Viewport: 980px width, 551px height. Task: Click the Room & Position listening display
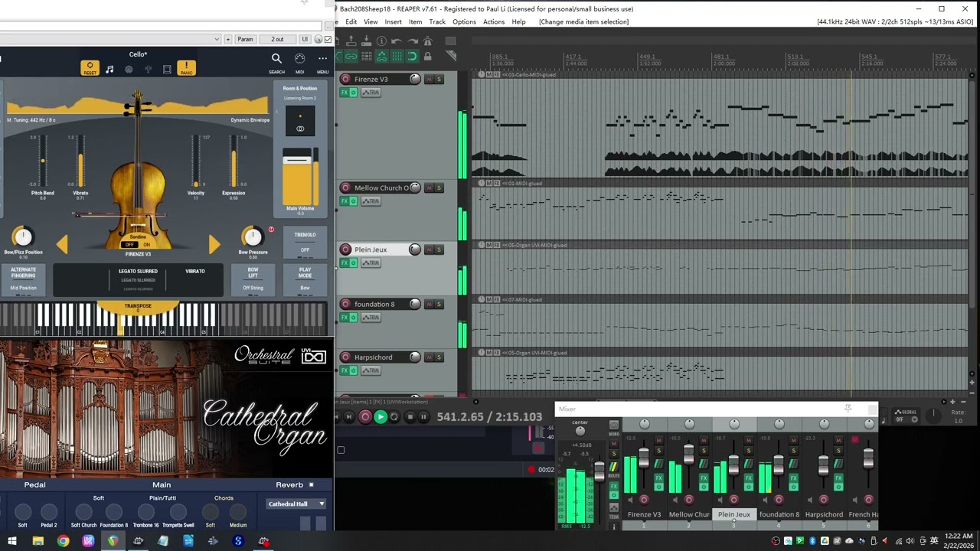[x=300, y=121]
